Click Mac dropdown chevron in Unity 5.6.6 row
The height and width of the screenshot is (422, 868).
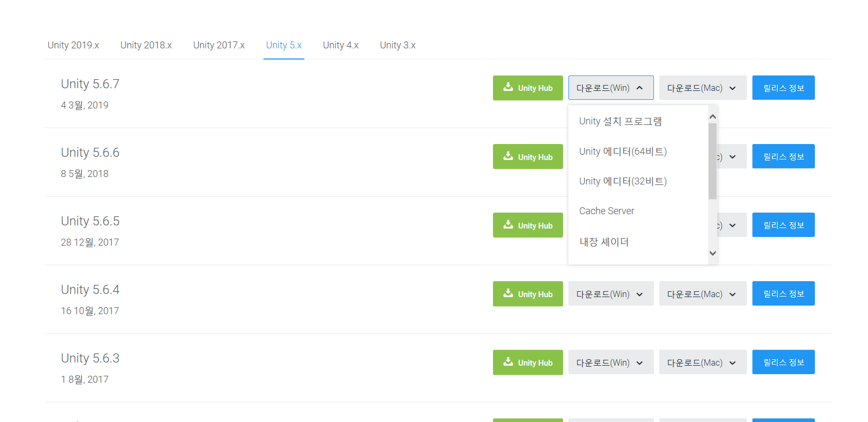pos(733,157)
